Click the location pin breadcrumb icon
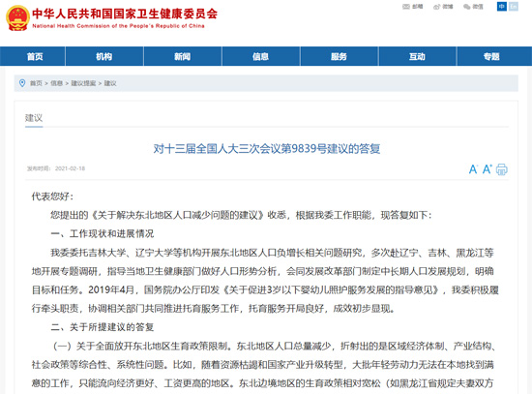 (22, 83)
